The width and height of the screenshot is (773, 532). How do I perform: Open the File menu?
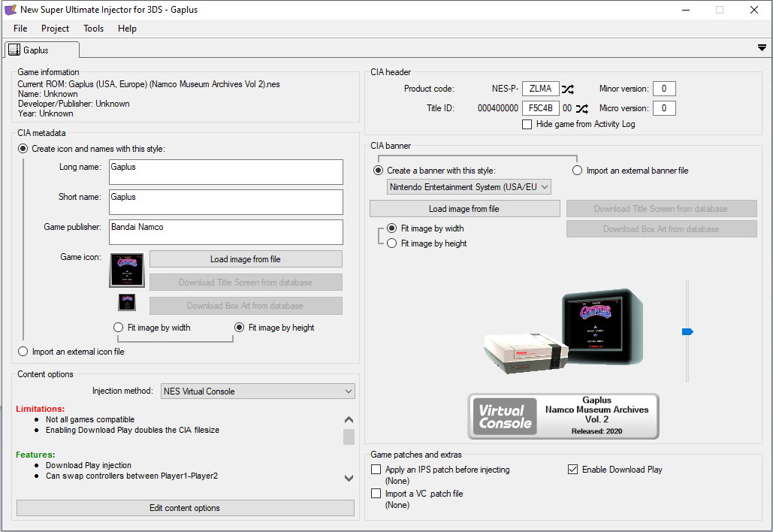tap(20, 29)
